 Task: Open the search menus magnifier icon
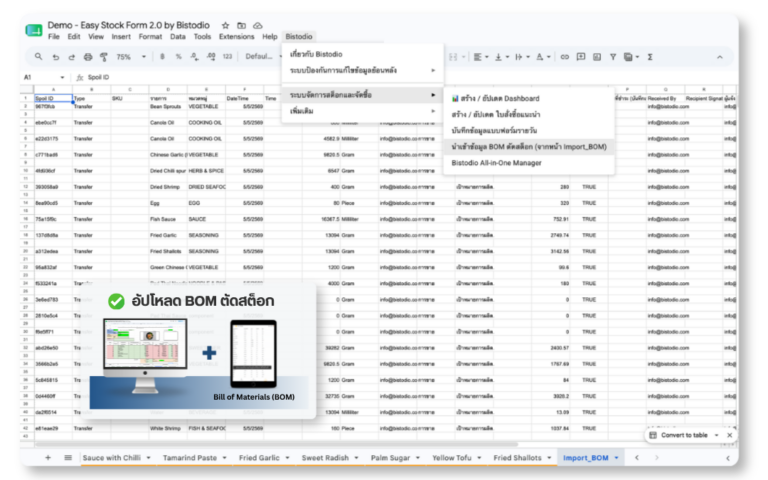pyautogui.click(x=38, y=57)
